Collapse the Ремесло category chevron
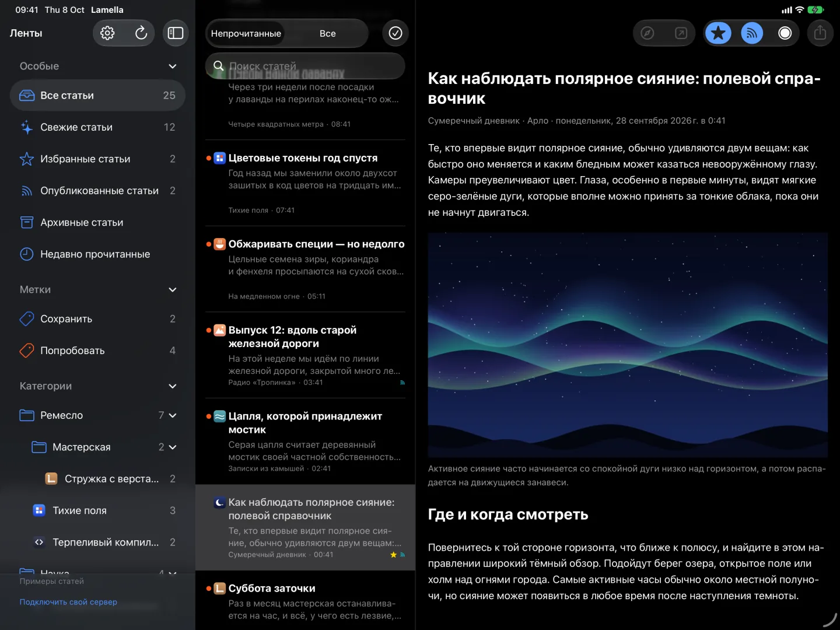Screen dimensions: 840x630 point(173,415)
